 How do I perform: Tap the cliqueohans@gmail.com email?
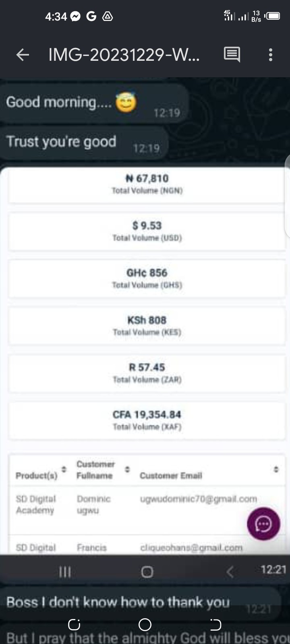click(x=191, y=548)
